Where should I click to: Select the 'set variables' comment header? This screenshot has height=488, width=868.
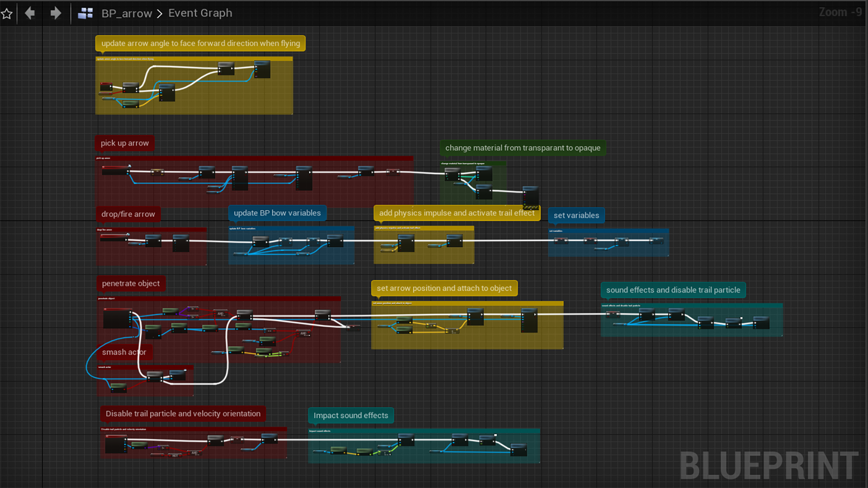click(576, 216)
